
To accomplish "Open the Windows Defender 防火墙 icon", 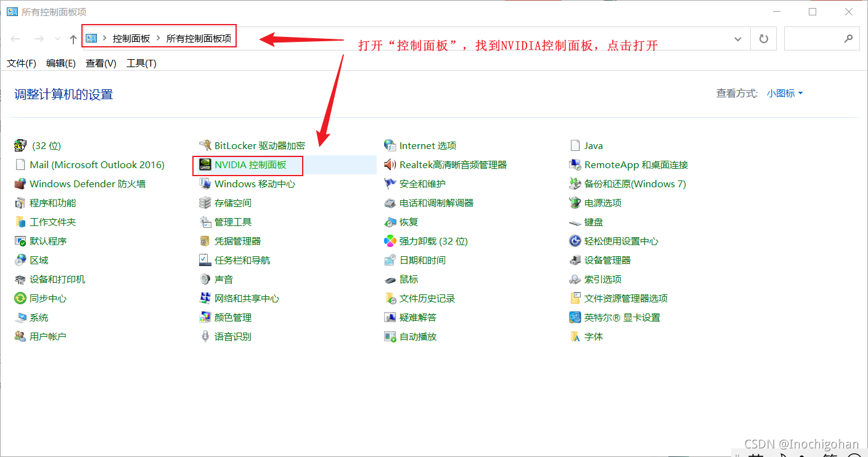I will pos(20,184).
